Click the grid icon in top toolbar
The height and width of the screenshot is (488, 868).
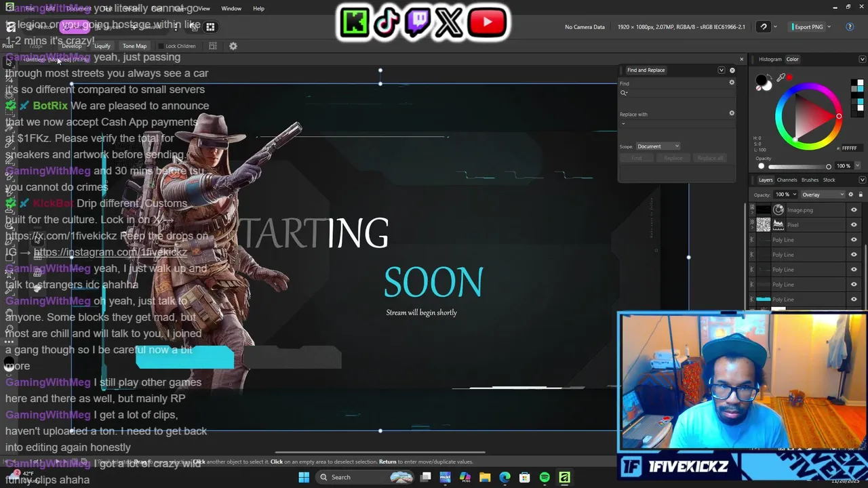coord(210,27)
